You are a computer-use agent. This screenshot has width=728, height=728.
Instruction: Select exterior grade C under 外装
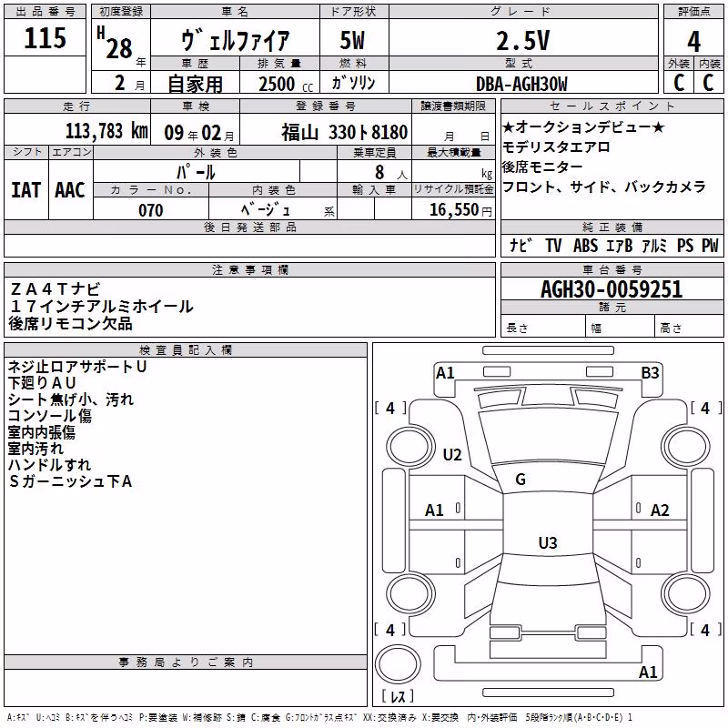coord(679,83)
